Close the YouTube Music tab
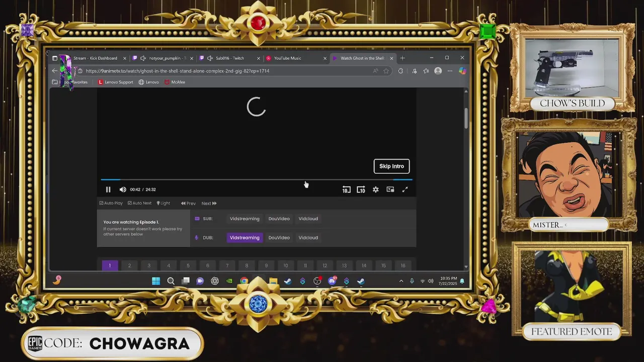 325,58
